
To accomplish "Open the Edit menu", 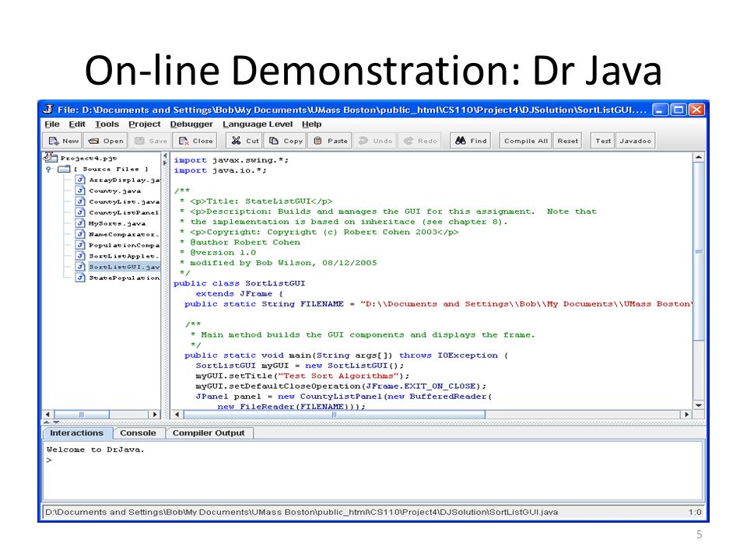I will point(77,124).
